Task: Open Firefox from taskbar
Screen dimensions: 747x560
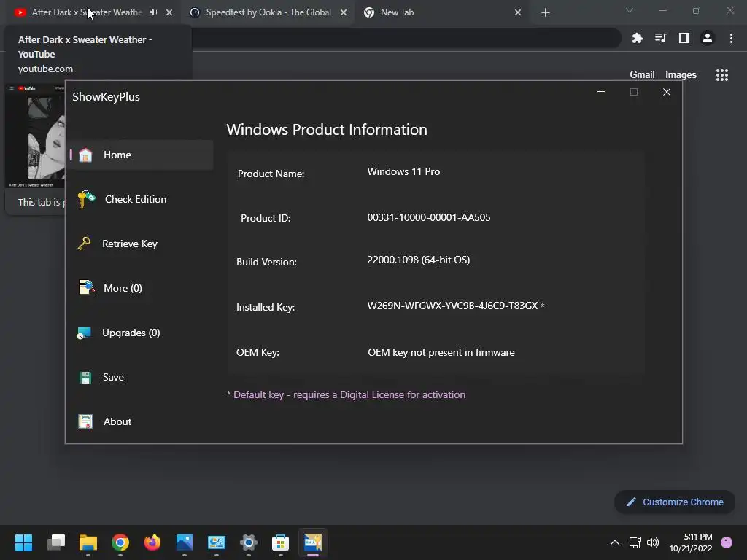Action: [x=152, y=542]
